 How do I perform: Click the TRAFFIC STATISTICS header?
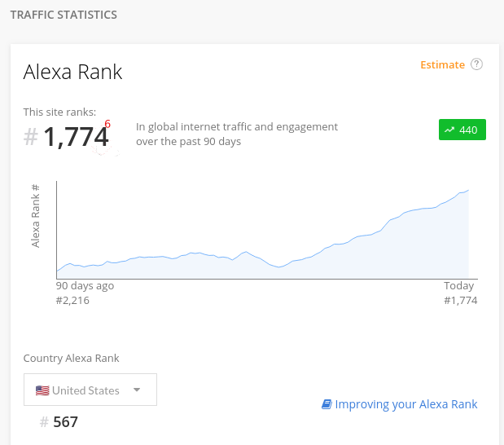coord(64,15)
